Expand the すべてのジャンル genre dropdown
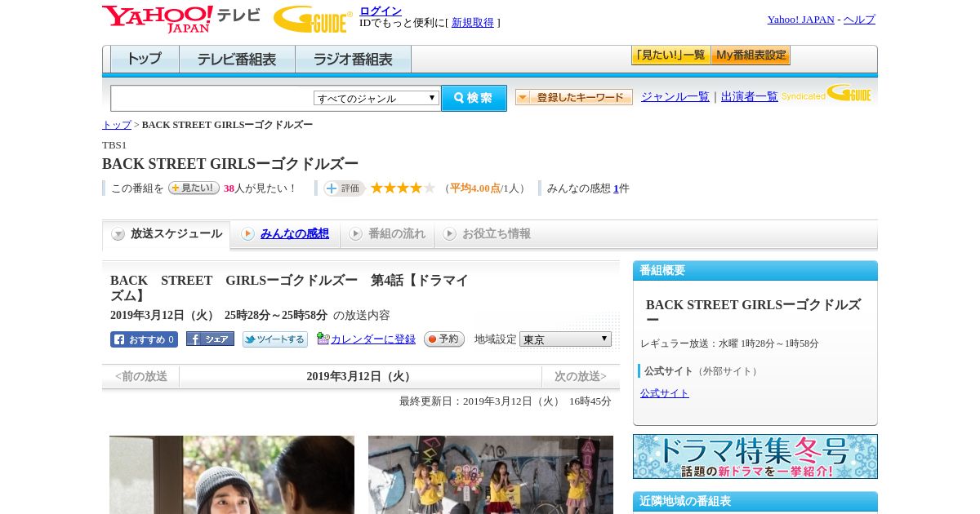Screen dimensions: 980x514 tap(376, 98)
